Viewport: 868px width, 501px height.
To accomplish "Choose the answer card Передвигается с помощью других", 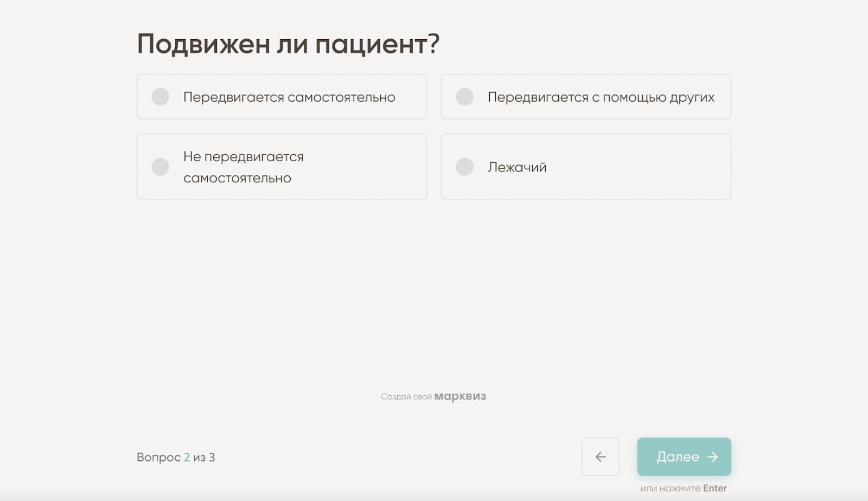I will pyautogui.click(x=586, y=97).
